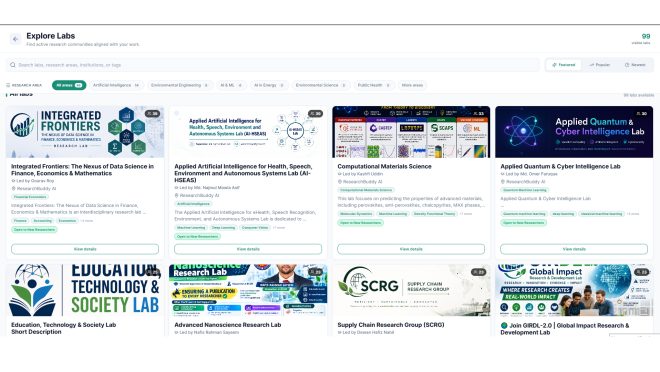Viewport: 660px width, 372px height.
Task: Click Artificial Intelligence tag in AI-HSEAS card
Action: [x=194, y=204]
